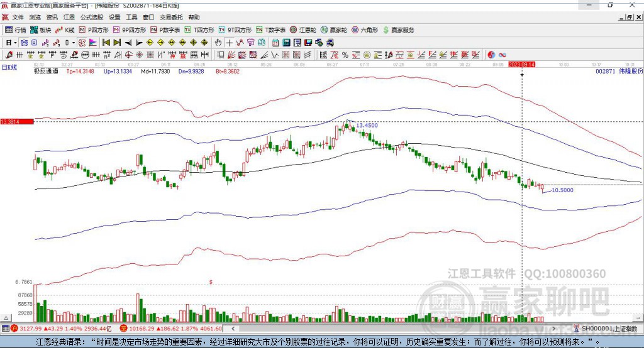The height and width of the screenshot is (348, 644).
Task: Open the 9T四方形 tool
Action: 235,30
